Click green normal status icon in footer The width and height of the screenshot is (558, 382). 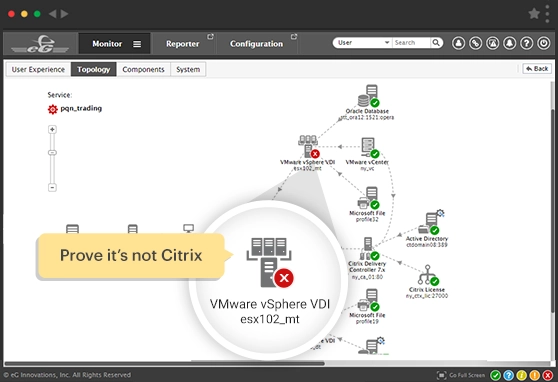point(495,375)
